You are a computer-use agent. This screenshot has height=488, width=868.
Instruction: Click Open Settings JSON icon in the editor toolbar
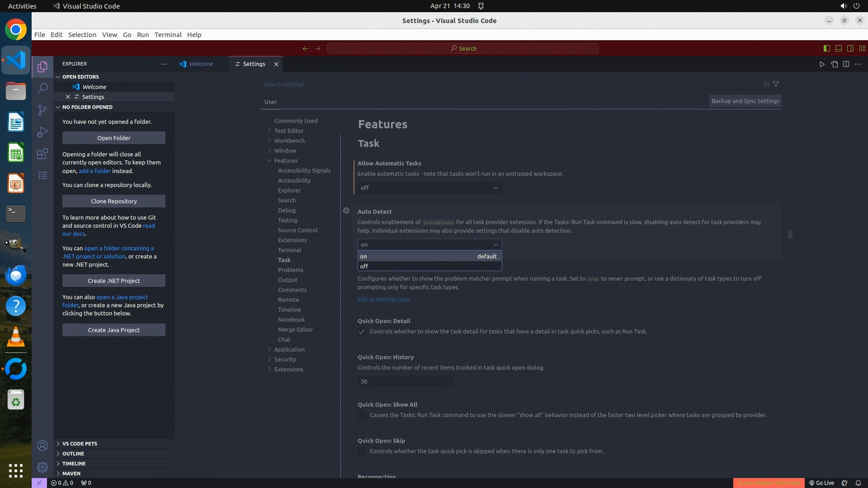click(x=834, y=64)
